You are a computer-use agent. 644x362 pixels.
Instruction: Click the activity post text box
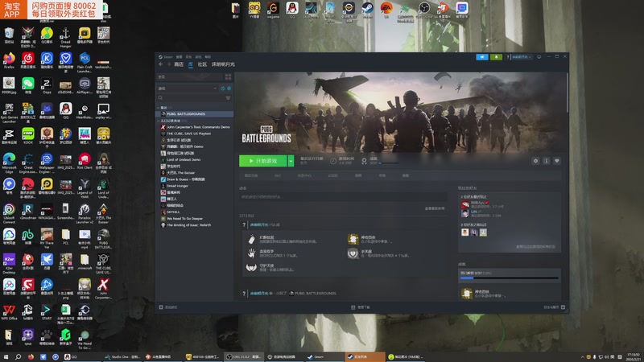343,197
